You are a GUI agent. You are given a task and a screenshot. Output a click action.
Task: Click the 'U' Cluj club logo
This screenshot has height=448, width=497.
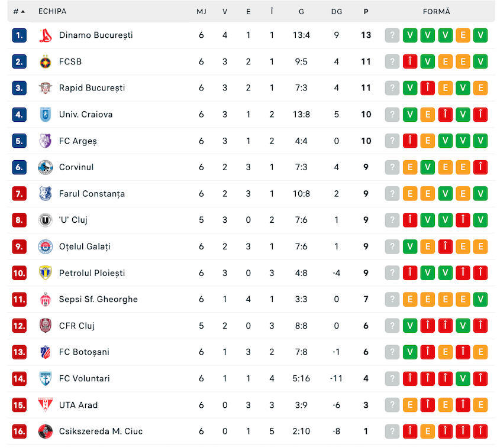[x=46, y=220]
